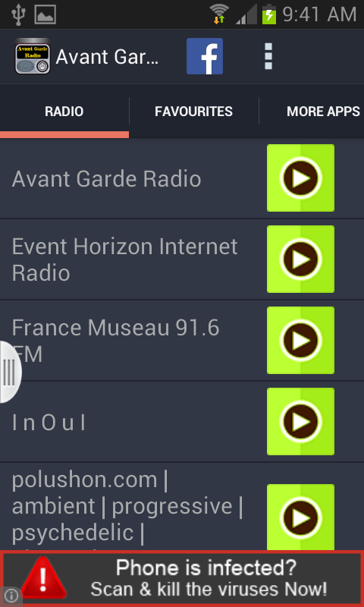Switch to the FAVOURITES tab

point(194,112)
